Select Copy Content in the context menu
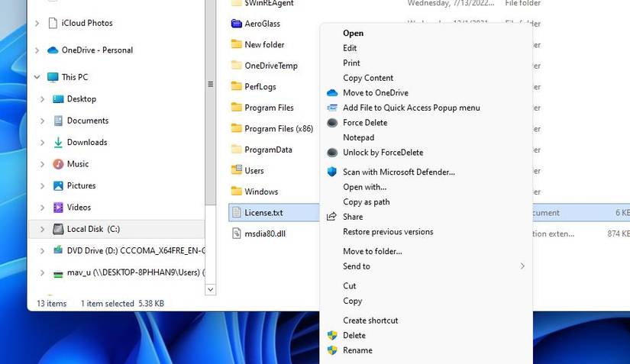Viewport: 630px width, 364px height. pos(368,78)
